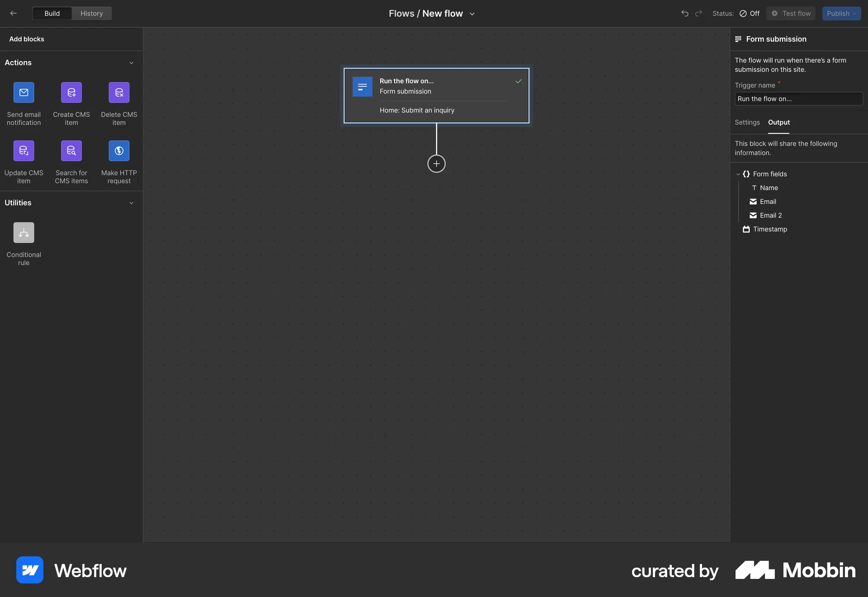The image size is (868, 597).
Task: Toggle the flow status from Off
Action: (749, 14)
